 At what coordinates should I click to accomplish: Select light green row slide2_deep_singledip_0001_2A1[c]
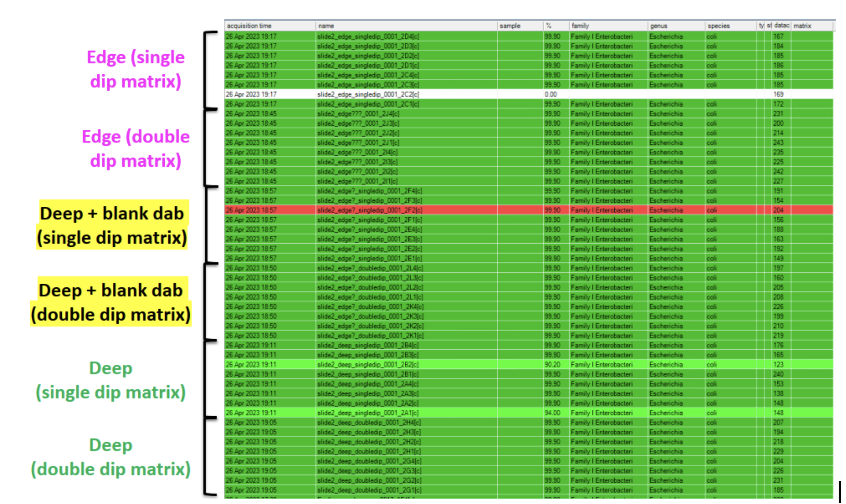point(529,413)
